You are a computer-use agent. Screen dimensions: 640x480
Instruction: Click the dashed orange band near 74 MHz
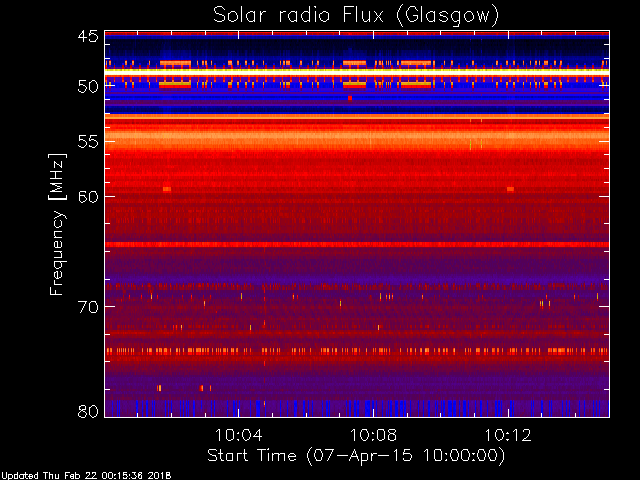click(357, 351)
